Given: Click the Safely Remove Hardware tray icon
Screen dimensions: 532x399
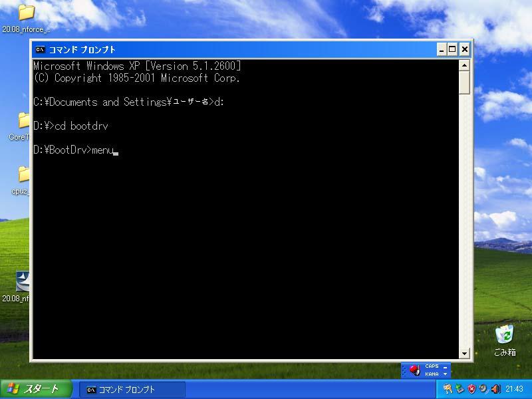Looking at the screenshot, I should coord(460,389).
